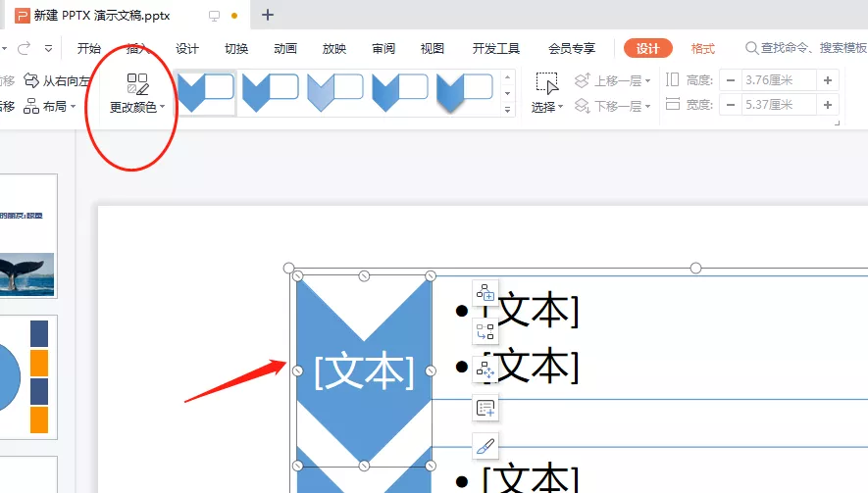Click style gallery down arrow
Screen dimensions: 868x493
coord(508,93)
